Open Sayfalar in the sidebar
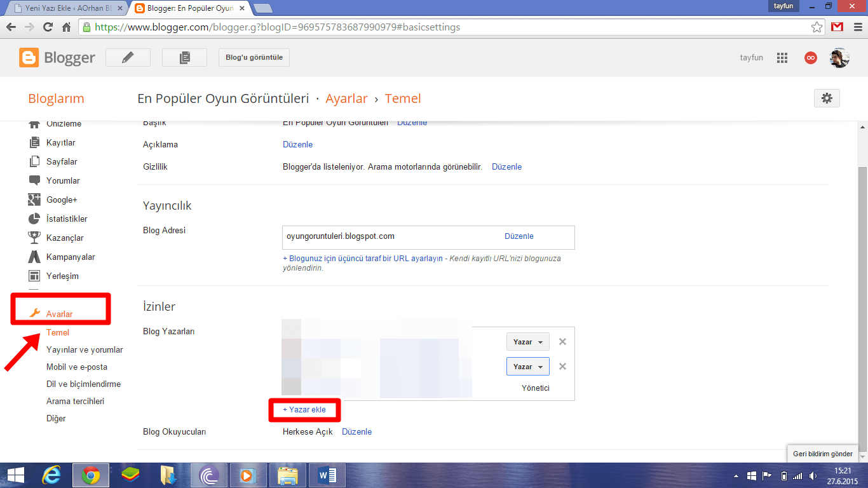The image size is (868, 488). pyautogui.click(x=62, y=162)
